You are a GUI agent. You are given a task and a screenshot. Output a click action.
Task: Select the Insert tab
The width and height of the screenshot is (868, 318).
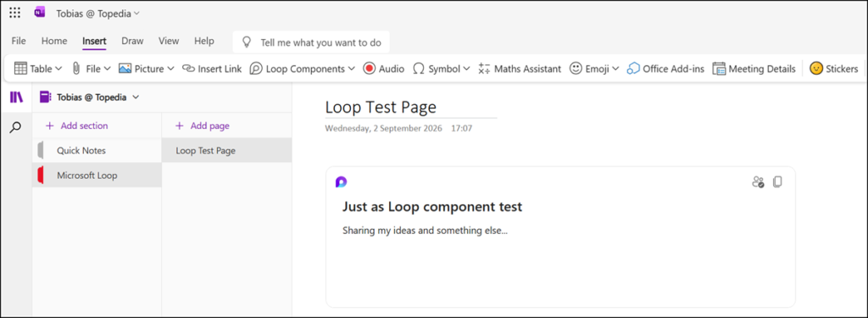click(94, 41)
